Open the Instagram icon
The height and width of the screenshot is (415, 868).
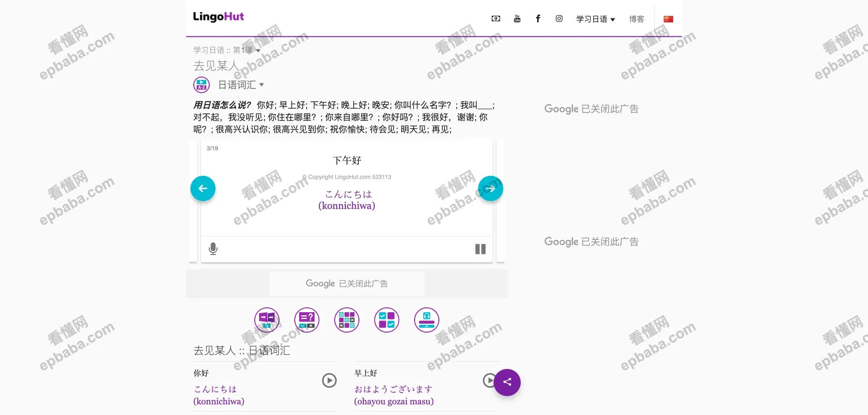559,18
